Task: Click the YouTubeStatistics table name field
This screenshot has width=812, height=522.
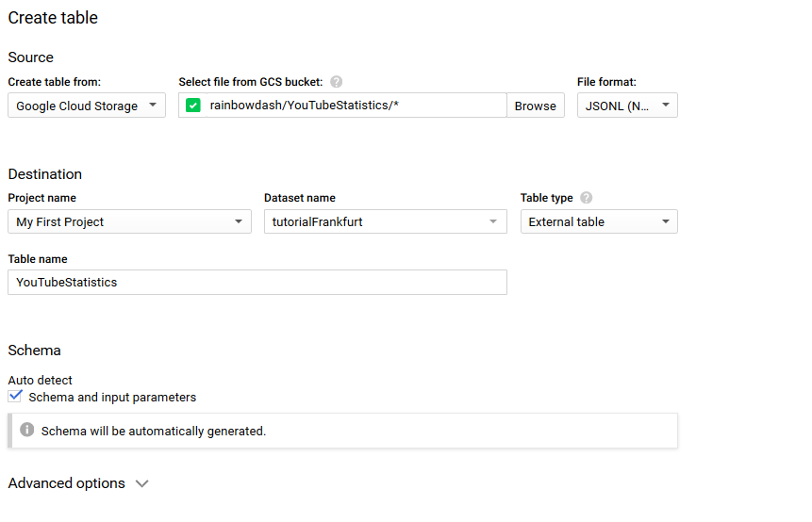Action: click(x=257, y=283)
